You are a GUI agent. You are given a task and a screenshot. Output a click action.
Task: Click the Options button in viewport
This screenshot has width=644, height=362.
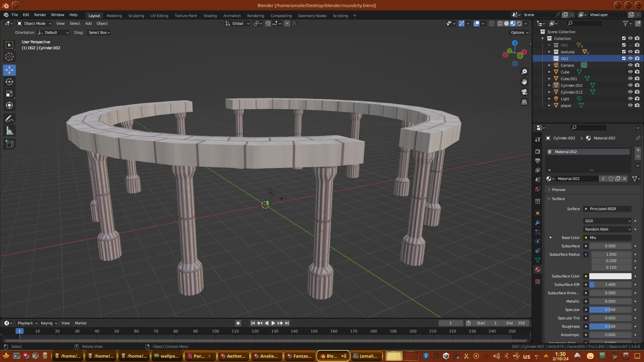click(520, 33)
